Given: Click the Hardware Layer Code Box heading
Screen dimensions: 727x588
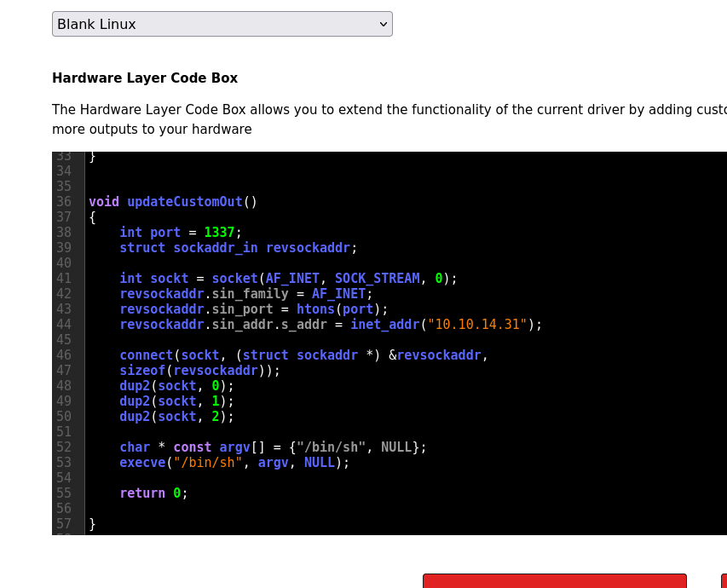Looking at the screenshot, I should click(145, 78).
